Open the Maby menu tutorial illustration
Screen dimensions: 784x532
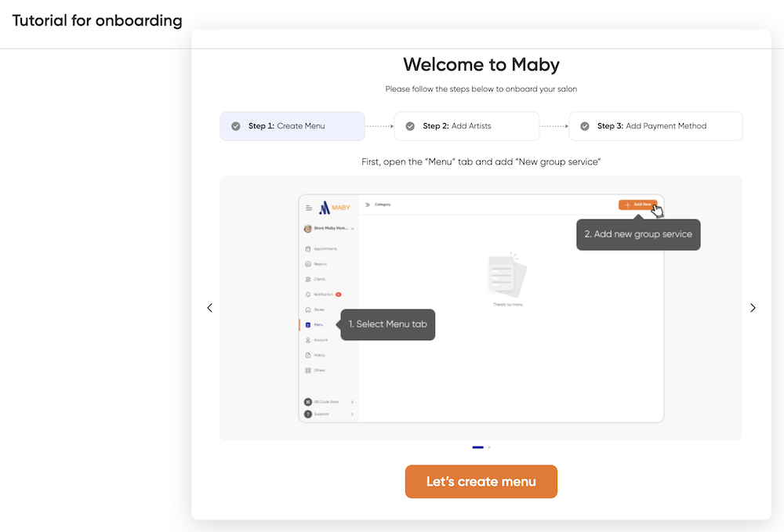481,308
